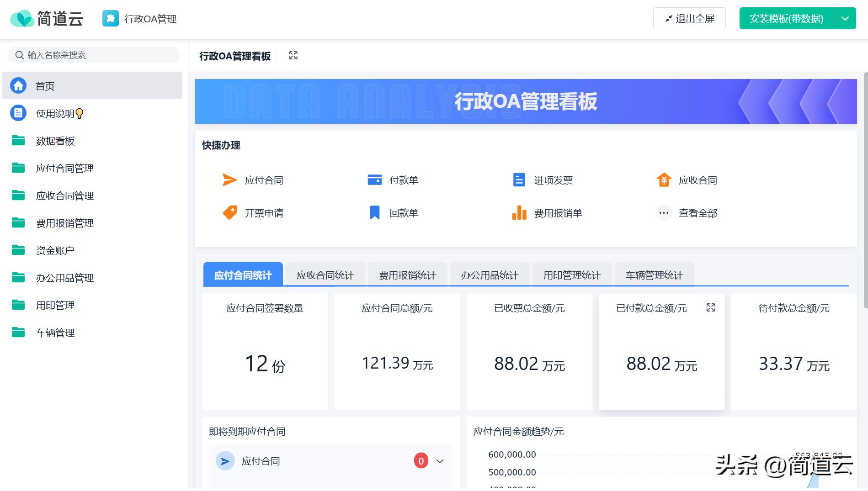This screenshot has height=491, width=868.
Task: Click the orange paper-plane 应付合同 shortcut icon
Action: coord(229,180)
